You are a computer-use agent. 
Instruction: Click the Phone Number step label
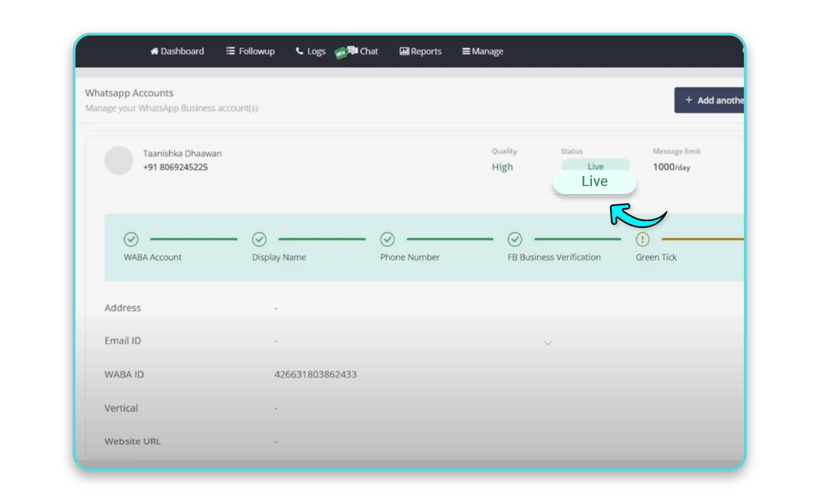(410, 257)
